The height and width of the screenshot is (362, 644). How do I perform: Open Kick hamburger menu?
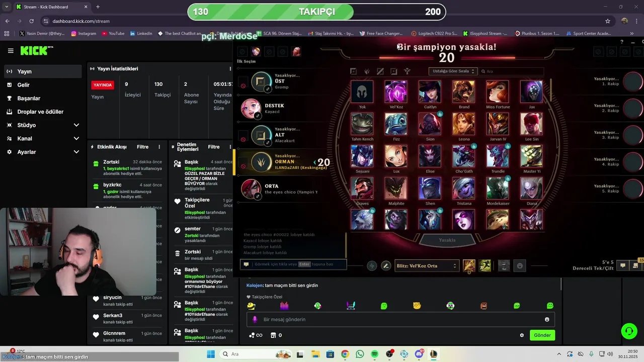coord(11,51)
